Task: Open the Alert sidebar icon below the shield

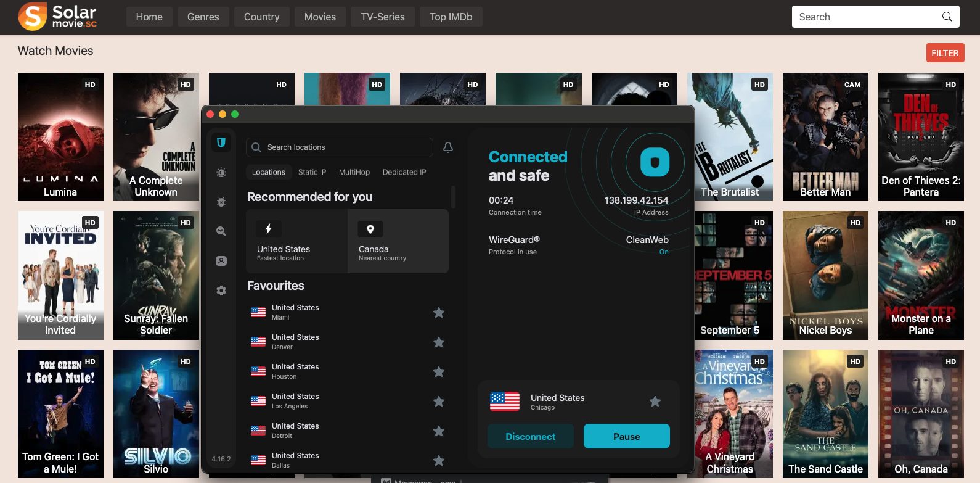Action: pos(221,173)
